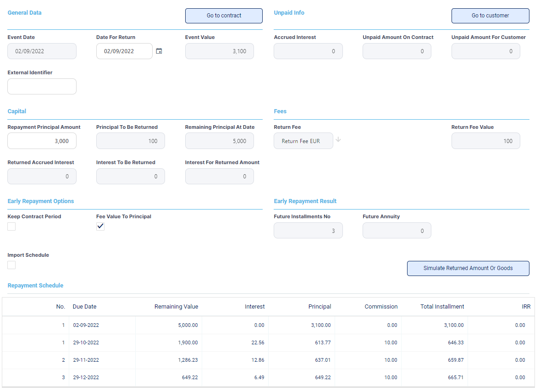Image resolution: width=540 pixels, height=392 pixels.
Task: Click into the External Identifier field
Action: [42, 87]
